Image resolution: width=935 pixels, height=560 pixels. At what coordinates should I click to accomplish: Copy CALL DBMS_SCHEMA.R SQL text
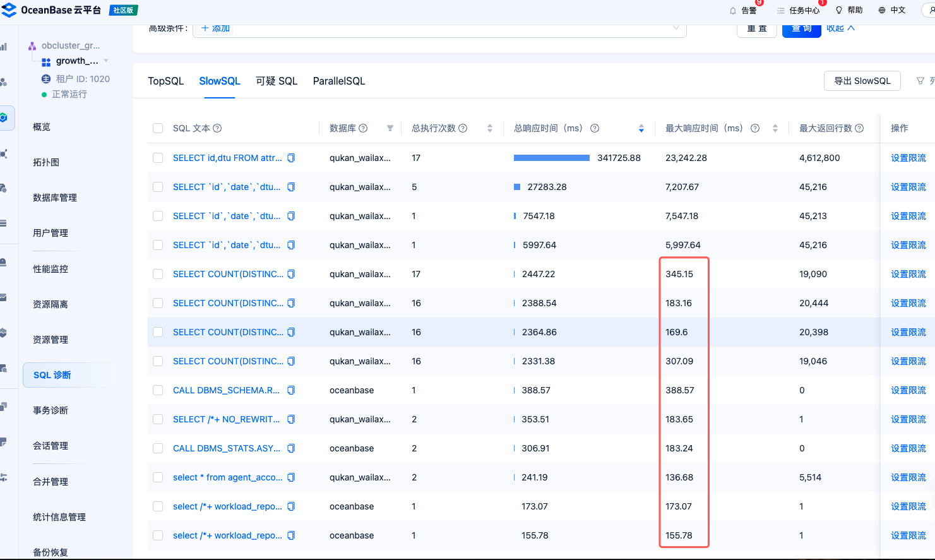pos(291,390)
